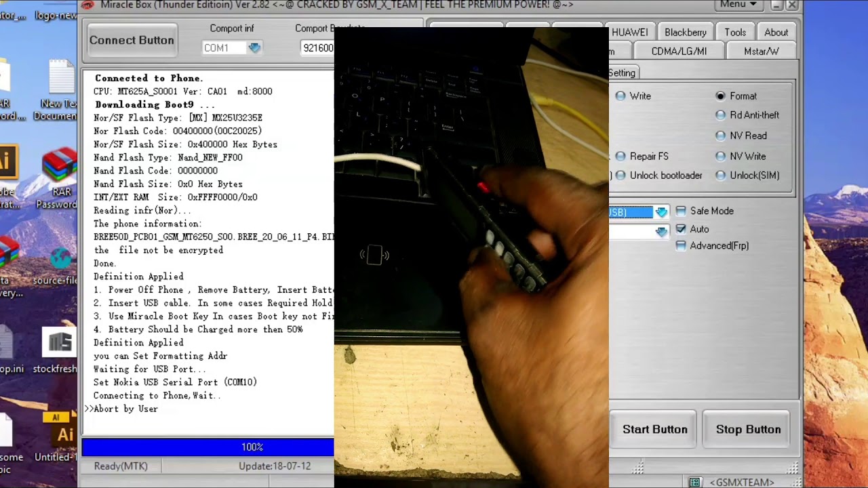
Task: Click the status bar icon beside <GSMXTEAM>
Action: coord(694,482)
